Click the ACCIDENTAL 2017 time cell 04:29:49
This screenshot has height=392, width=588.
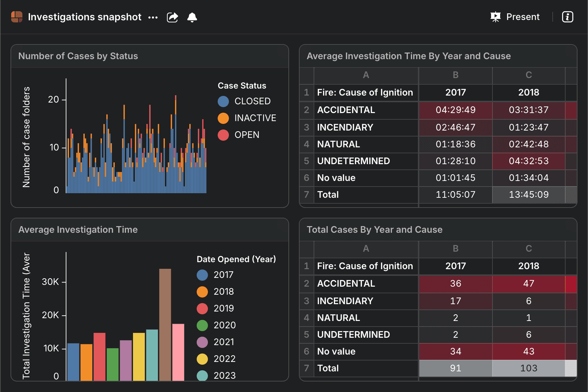point(455,110)
